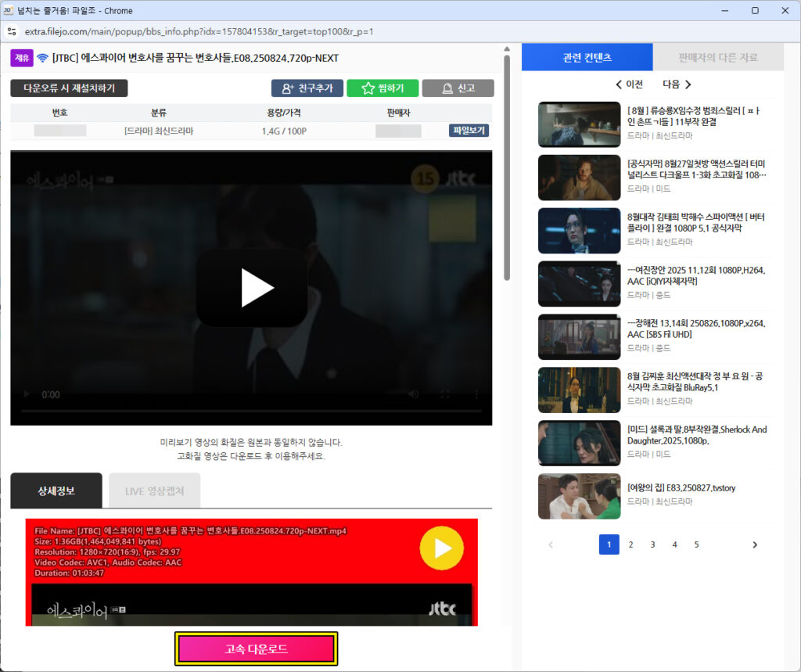Image resolution: width=801 pixels, height=672 pixels.
Task: Click the title link [여왕의 집] E83.250827.tvstory
Action: coord(681,488)
